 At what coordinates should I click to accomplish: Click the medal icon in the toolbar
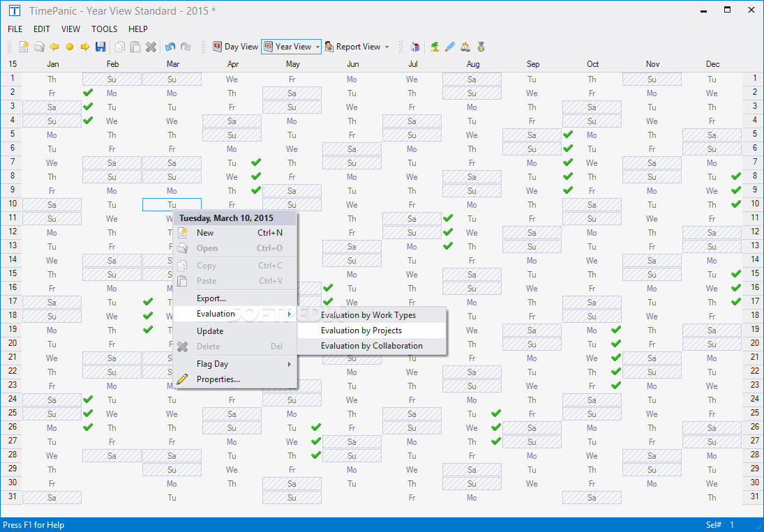481,47
